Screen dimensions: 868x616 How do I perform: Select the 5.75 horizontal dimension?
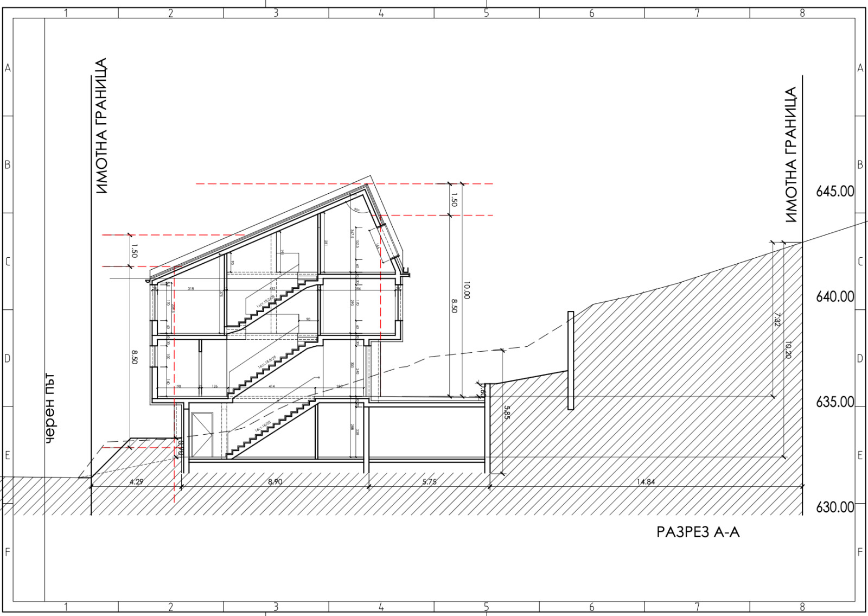click(429, 481)
